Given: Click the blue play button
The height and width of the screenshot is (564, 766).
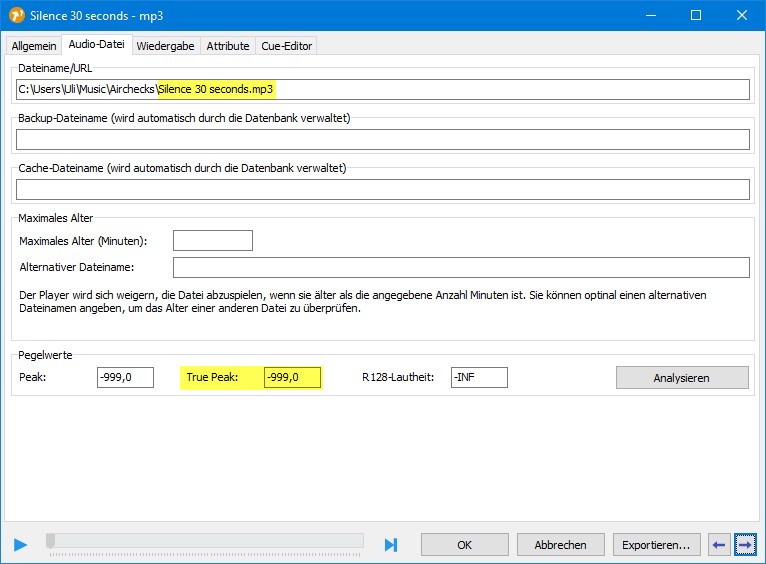Looking at the screenshot, I should [x=21, y=544].
